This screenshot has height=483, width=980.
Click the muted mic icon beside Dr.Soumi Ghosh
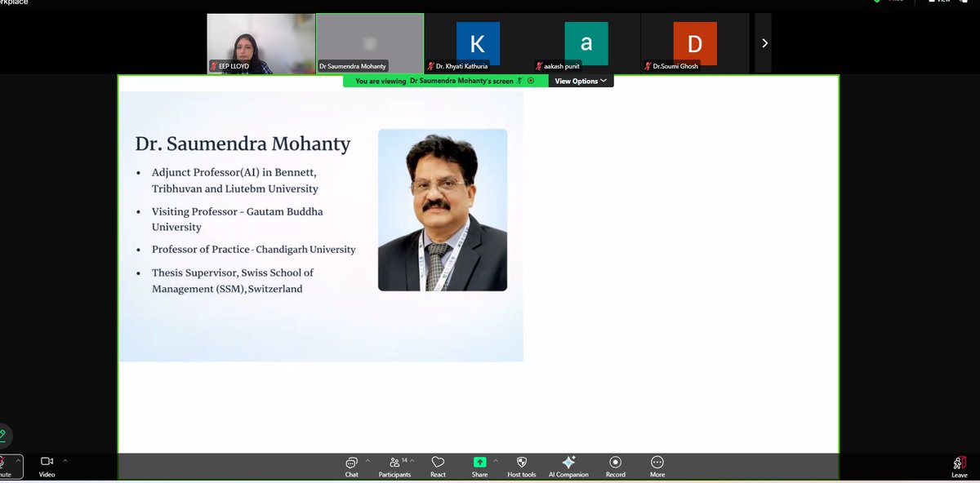[648, 66]
